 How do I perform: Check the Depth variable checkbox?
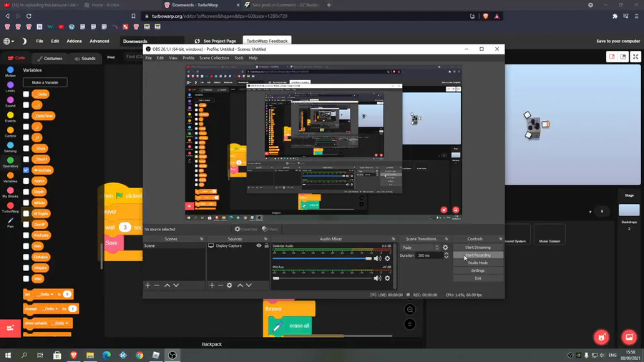pos(26,192)
